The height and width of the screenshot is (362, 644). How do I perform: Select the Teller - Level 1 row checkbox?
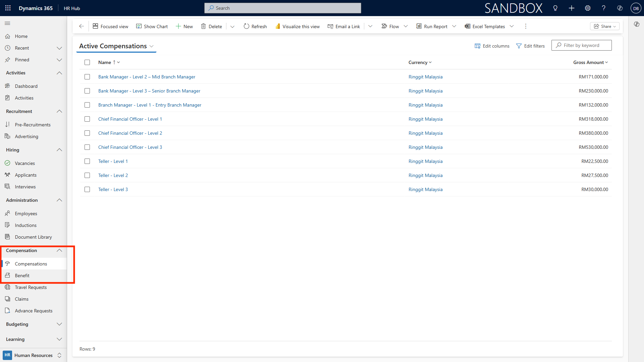pyautogui.click(x=87, y=161)
